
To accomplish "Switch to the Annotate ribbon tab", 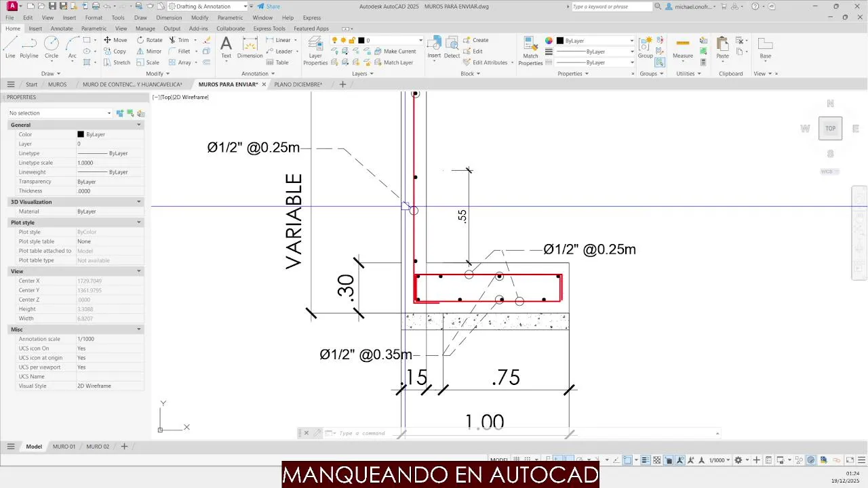I will coord(62,28).
